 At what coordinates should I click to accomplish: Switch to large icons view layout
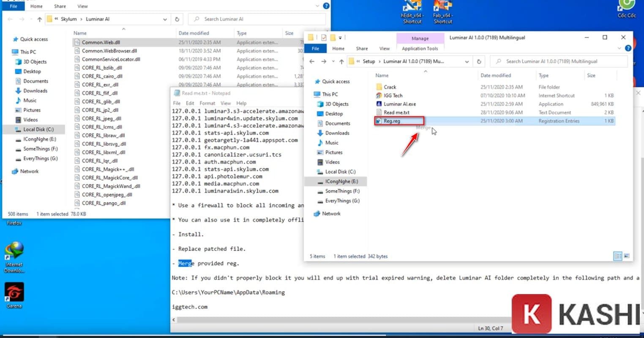pyautogui.click(x=627, y=256)
